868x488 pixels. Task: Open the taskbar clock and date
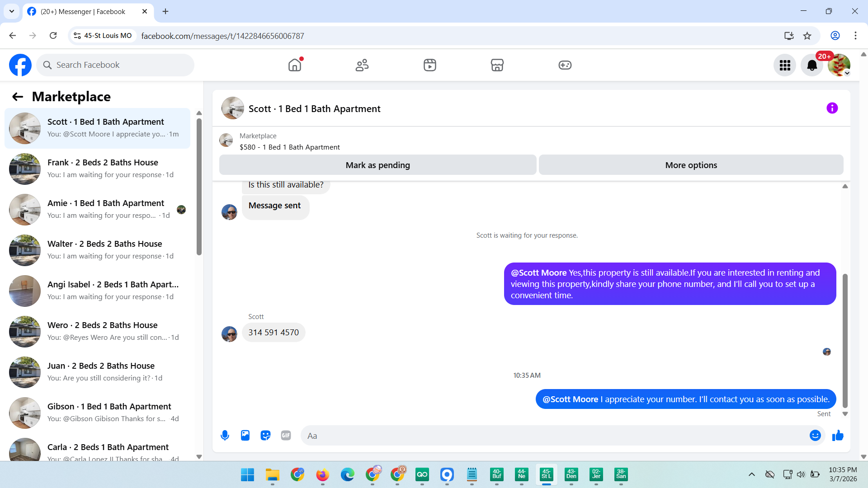(843, 474)
